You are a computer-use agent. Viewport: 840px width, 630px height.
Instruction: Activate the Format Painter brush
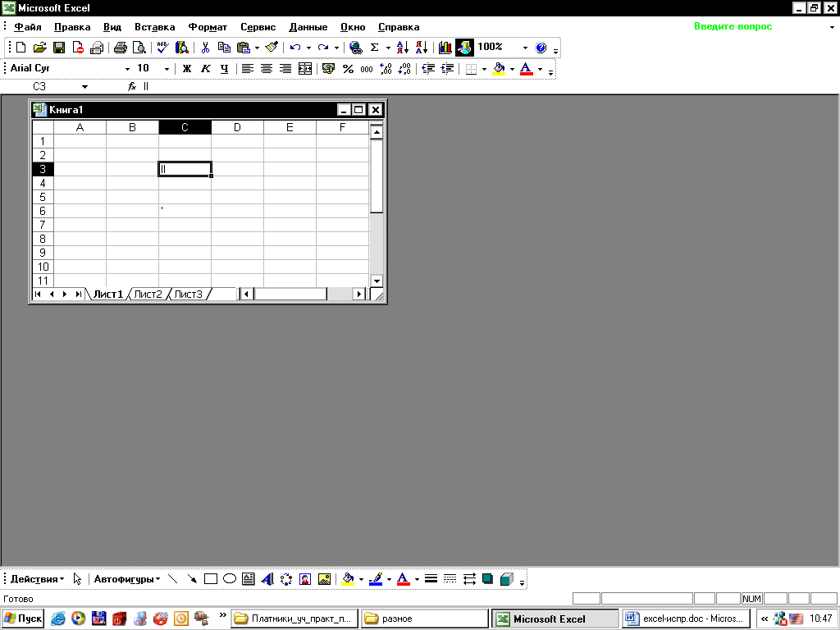point(272,48)
